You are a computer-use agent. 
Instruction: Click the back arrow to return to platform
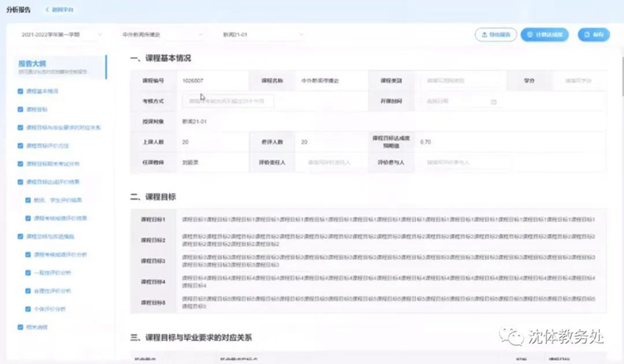click(x=48, y=10)
